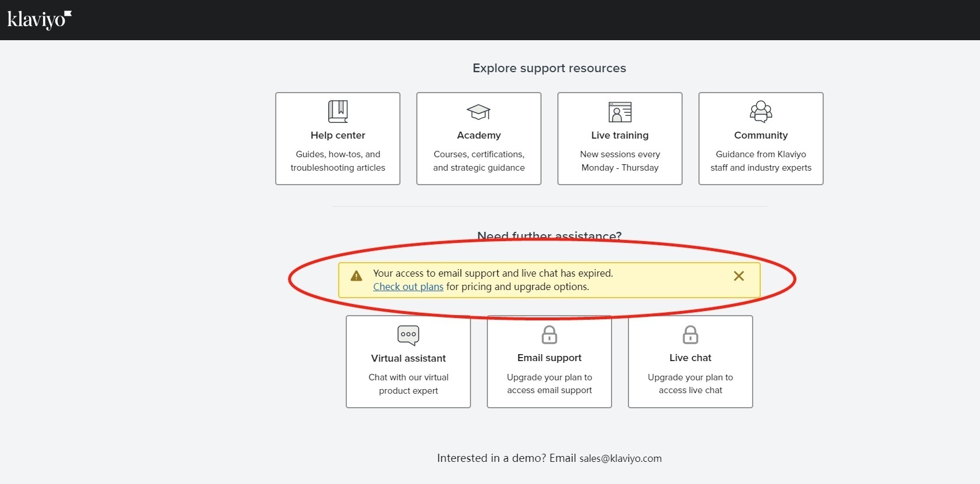980x484 pixels.
Task: Start the Virtual assistant title
Action: (408, 358)
